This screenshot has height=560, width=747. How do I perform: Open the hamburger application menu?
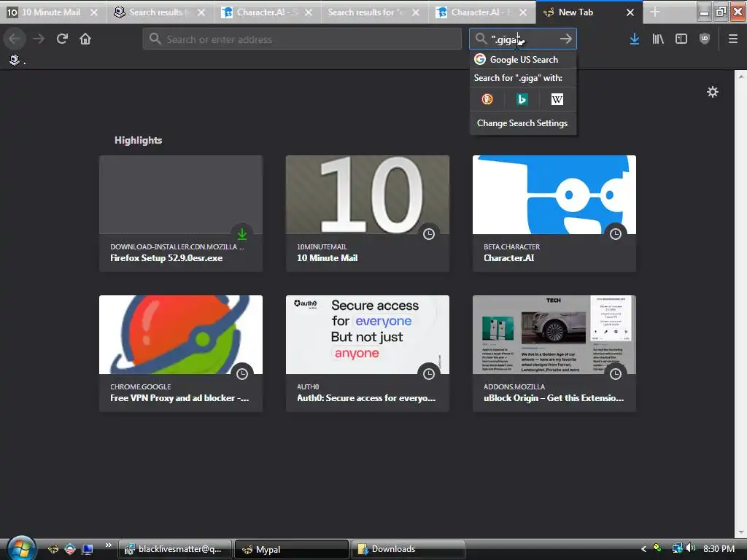pos(733,39)
